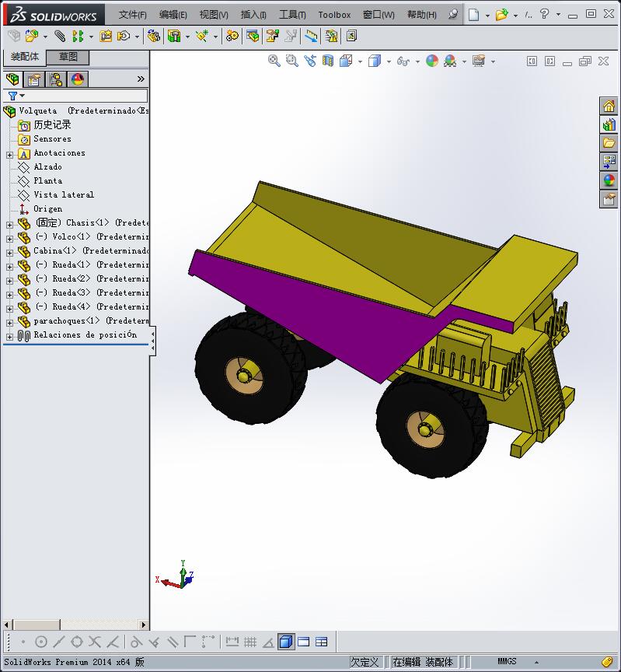Open the DisplayManager tab icon

[x=78, y=79]
